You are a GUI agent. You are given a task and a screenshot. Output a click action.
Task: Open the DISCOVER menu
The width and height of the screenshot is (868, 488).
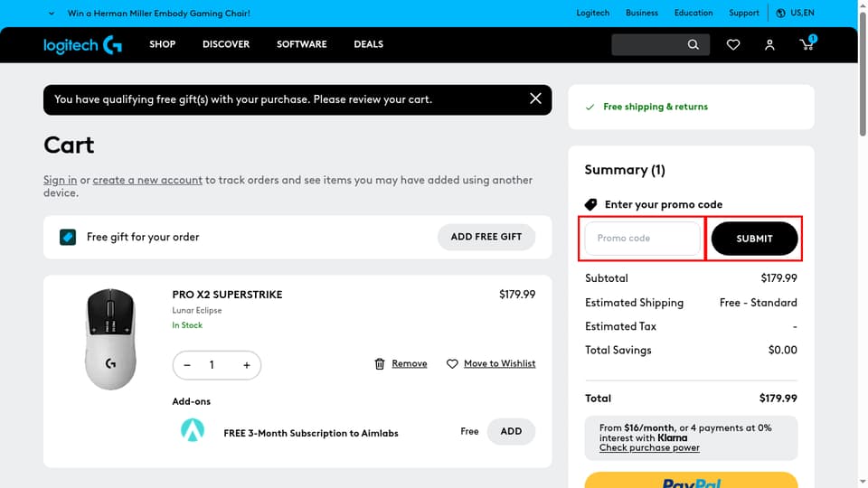(x=226, y=44)
